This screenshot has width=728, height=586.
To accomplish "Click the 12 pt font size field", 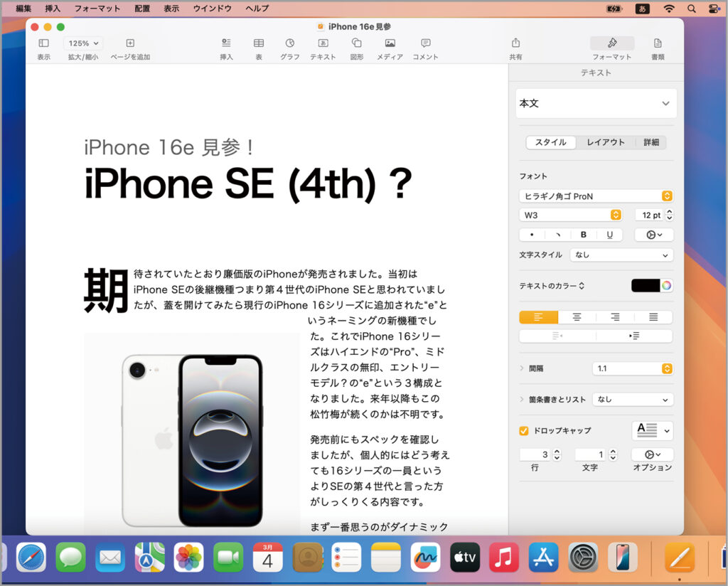I will [649, 215].
